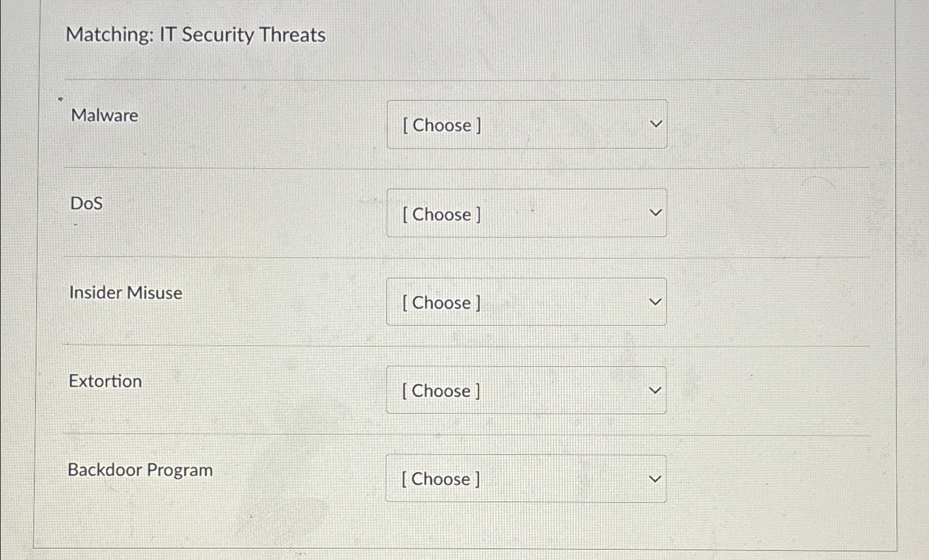The image size is (929, 560).
Task: Click the [Choose] placeholder next to DoS
Action: click(x=441, y=214)
